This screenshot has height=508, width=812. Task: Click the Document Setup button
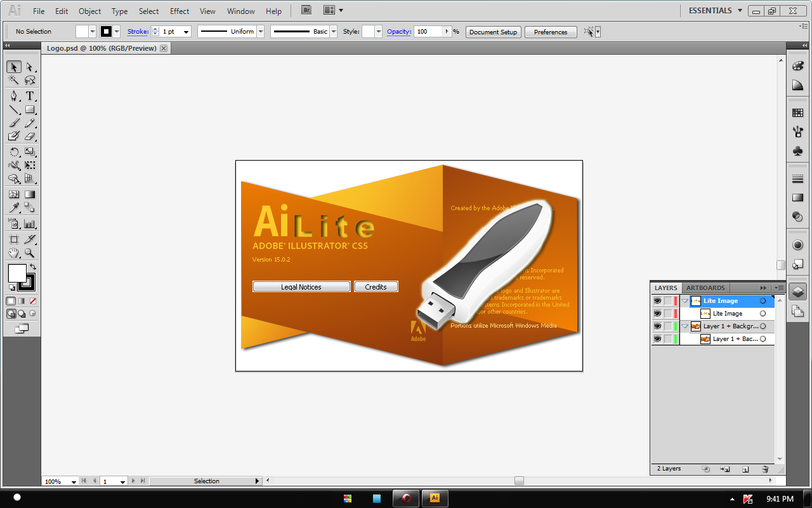tap(493, 31)
